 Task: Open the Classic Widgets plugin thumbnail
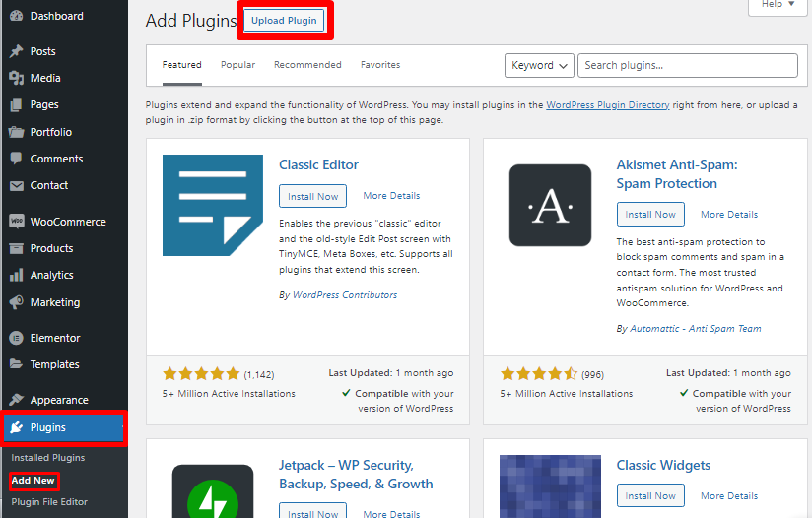coord(550,486)
